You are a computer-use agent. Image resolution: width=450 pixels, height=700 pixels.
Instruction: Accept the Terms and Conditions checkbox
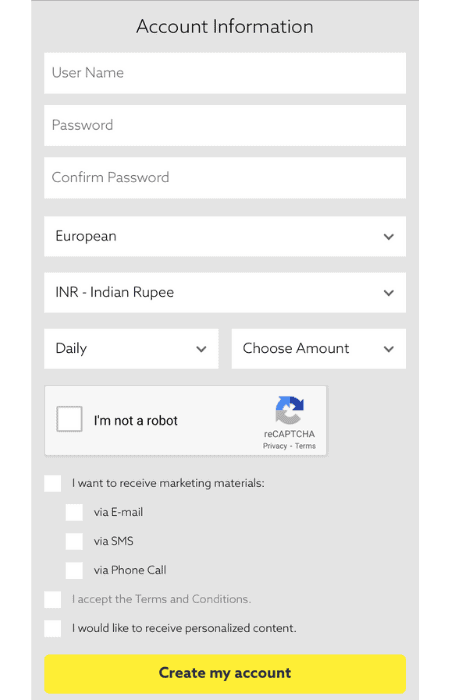click(x=53, y=600)
